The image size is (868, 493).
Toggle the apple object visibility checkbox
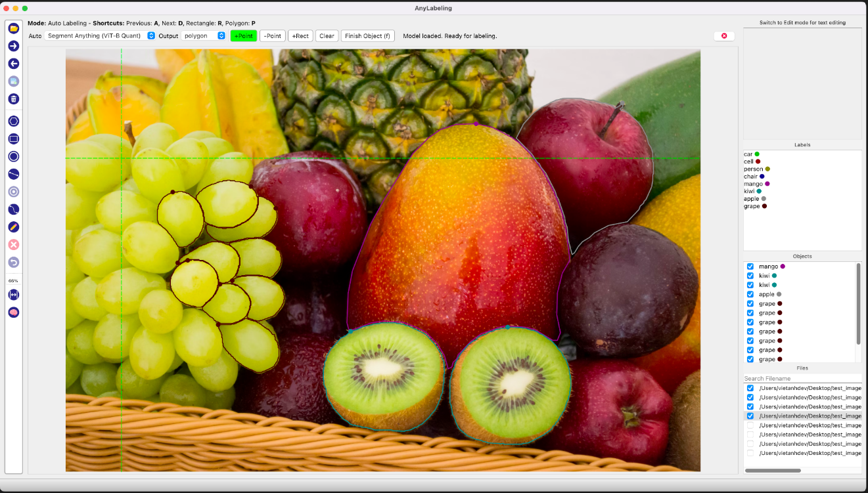[x=750, y=295]
